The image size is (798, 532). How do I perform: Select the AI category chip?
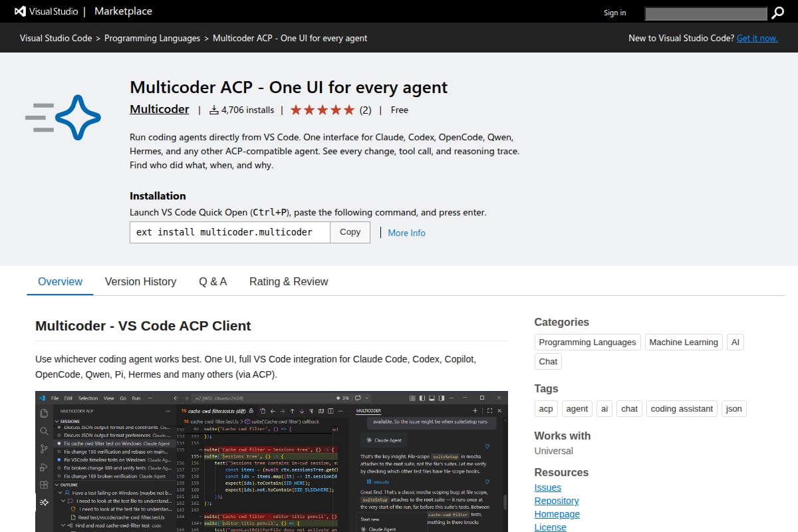[x=735, y=342]
